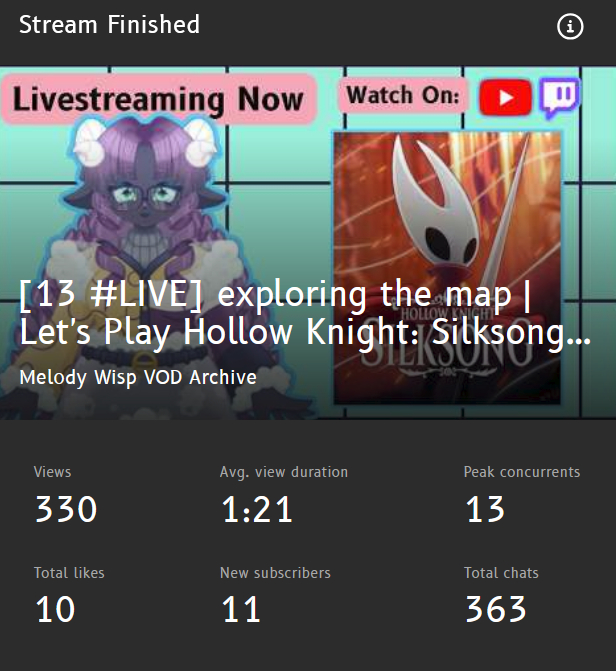The width and height of the screenshot is (616, 671).
Task: Select the Views stat showing 330
Action: (66, 509)
